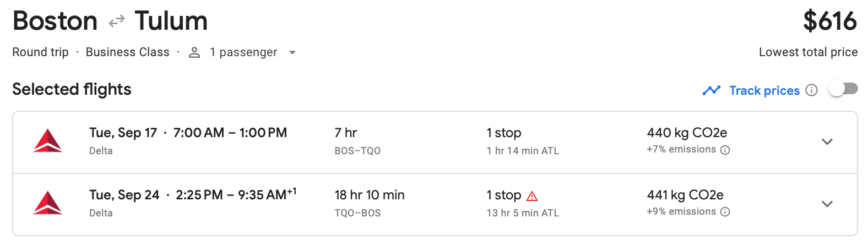Expand the Tue, Sep 17 flight details
868x250 pixels.
[827, 142]
